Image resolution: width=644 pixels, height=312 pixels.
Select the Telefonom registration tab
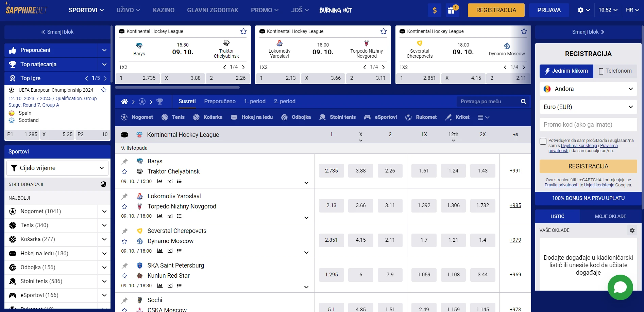pyautogui.click(x=615, y=71)
